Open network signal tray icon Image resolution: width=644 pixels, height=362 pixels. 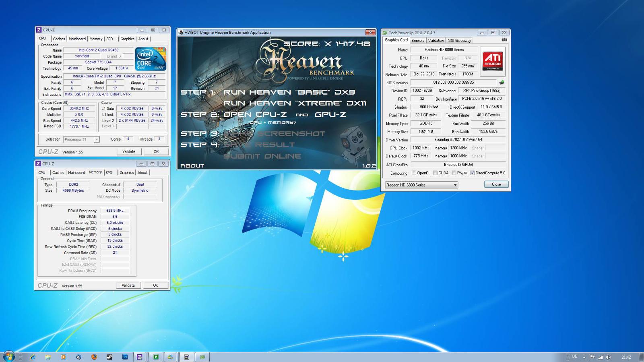point(600,357)
